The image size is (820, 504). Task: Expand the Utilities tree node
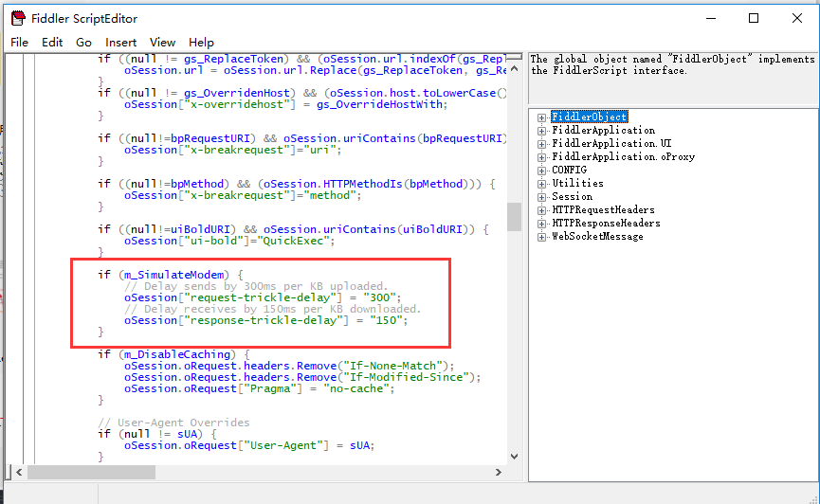coord(542,184)
